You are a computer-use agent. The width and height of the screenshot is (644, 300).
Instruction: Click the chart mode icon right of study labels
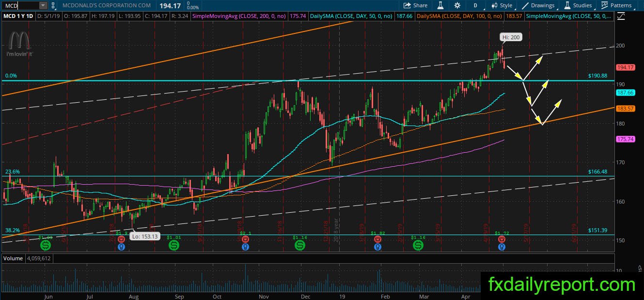620,16
